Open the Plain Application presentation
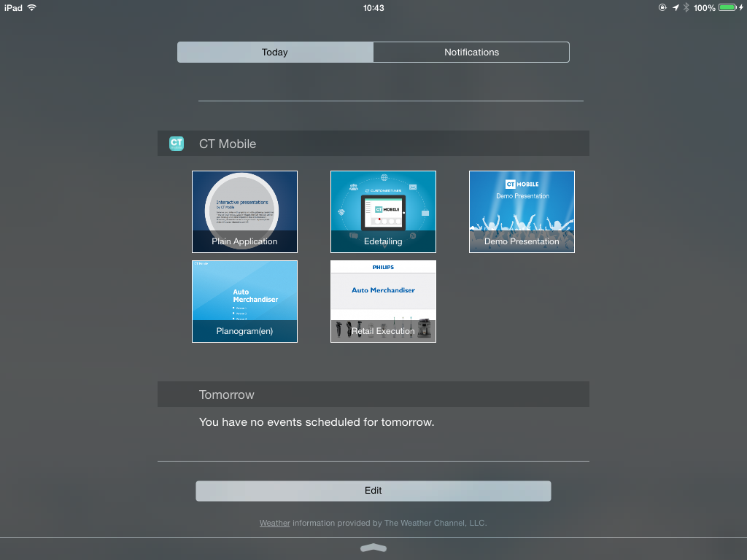This screenshot has width=747, height=560. click(x=244, y=211)
